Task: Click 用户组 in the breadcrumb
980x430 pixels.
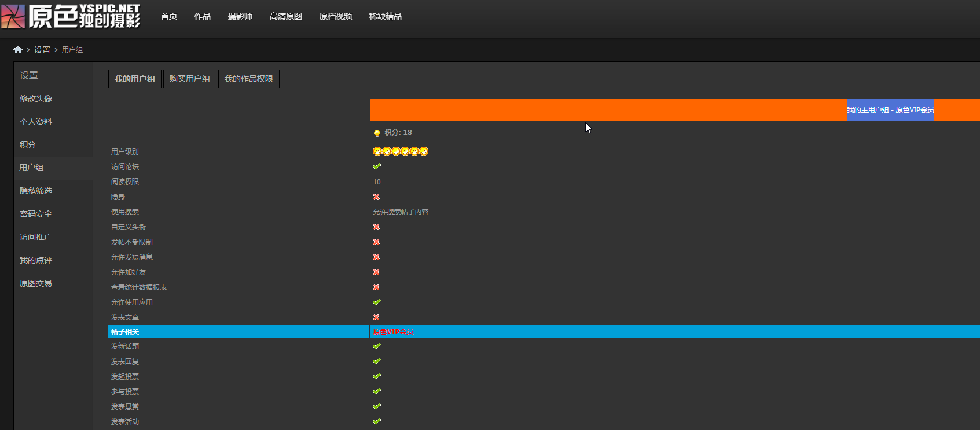Action: pos(72,50)
